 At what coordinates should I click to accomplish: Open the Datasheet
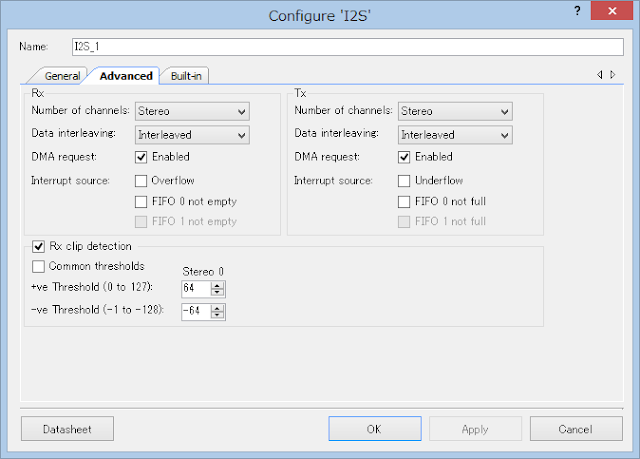(x=67, y=429)
